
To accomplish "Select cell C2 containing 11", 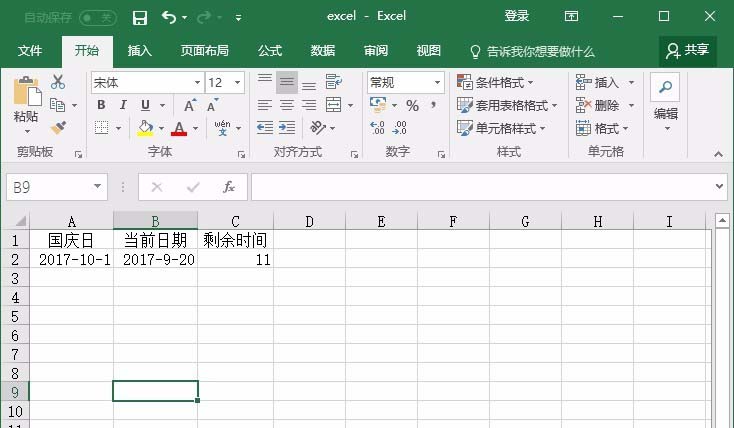I will [x=235, y=259].
